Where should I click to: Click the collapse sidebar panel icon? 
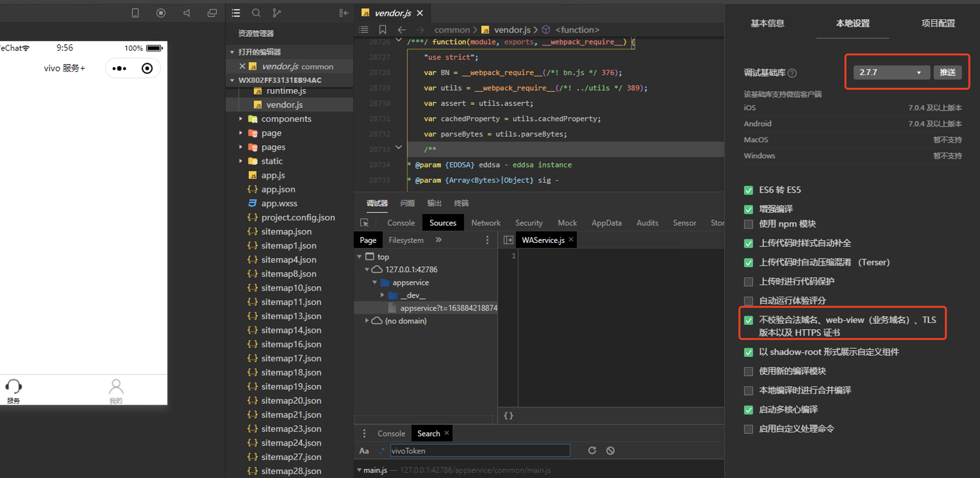tap(344, 13)
